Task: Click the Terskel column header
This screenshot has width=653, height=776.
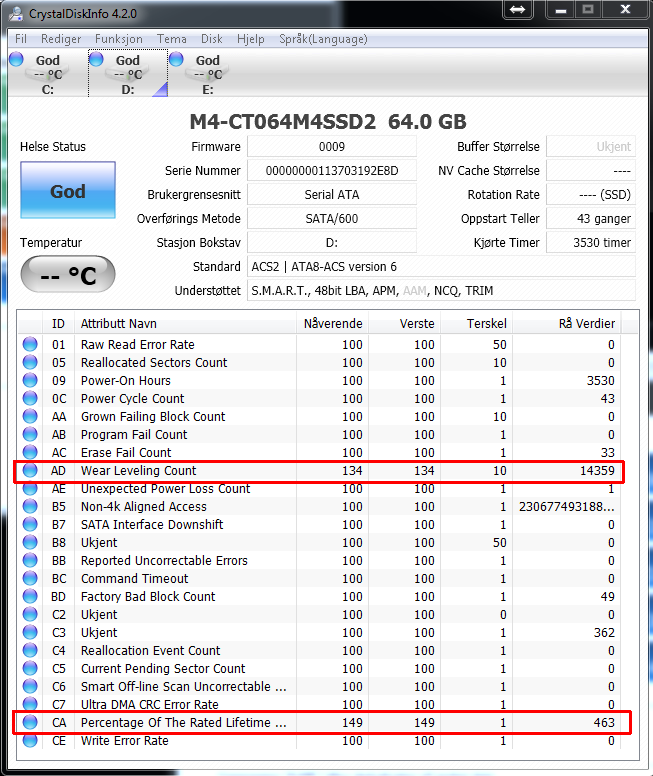Action: [476, 324]
